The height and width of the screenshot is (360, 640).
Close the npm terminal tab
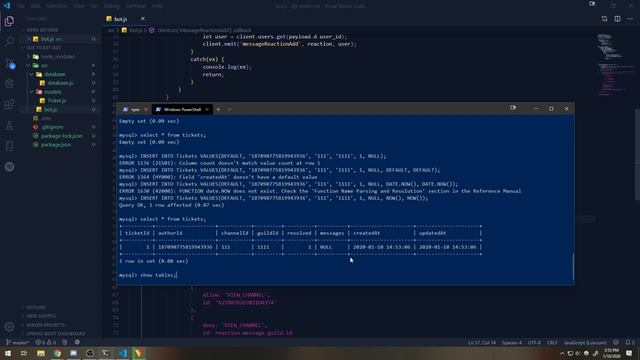[x=146, y=109]
